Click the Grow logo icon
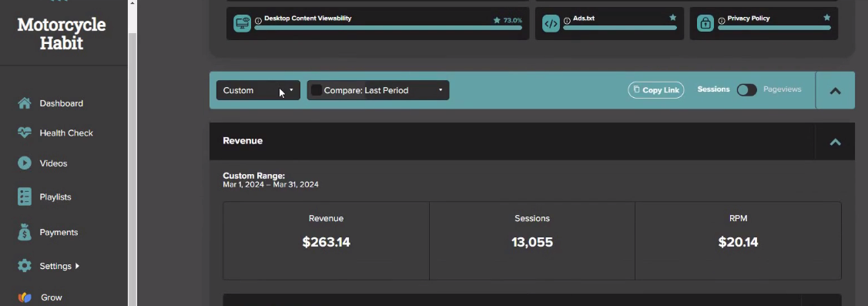868x306 pixels. pyautogui.click(x=25, y=298)
